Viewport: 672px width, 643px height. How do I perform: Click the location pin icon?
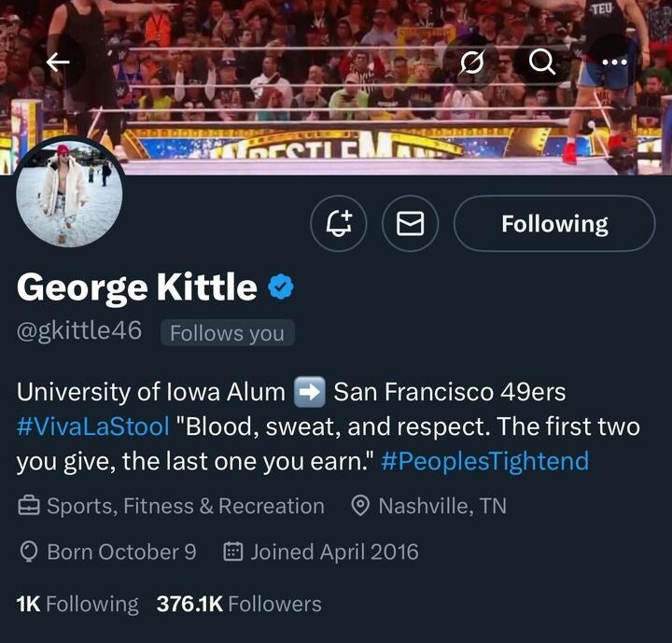pyautogui.click(x=360, y=507)
